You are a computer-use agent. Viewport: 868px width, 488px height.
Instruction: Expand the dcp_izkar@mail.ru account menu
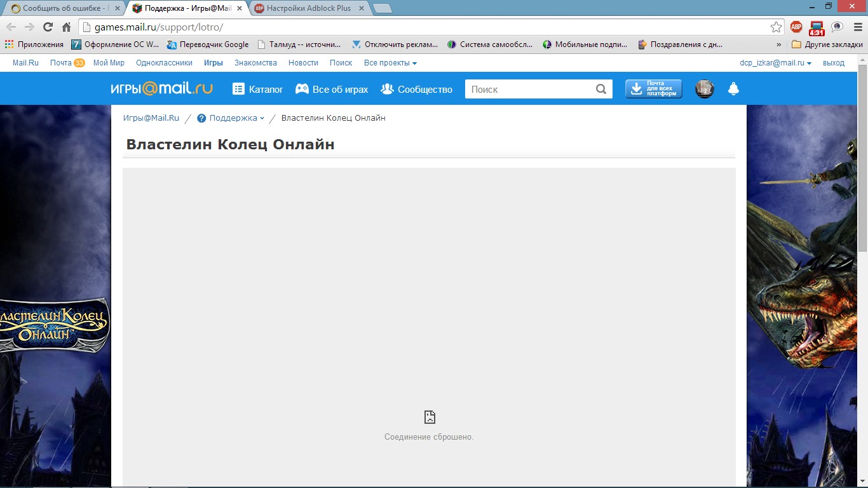click(775, 63)
